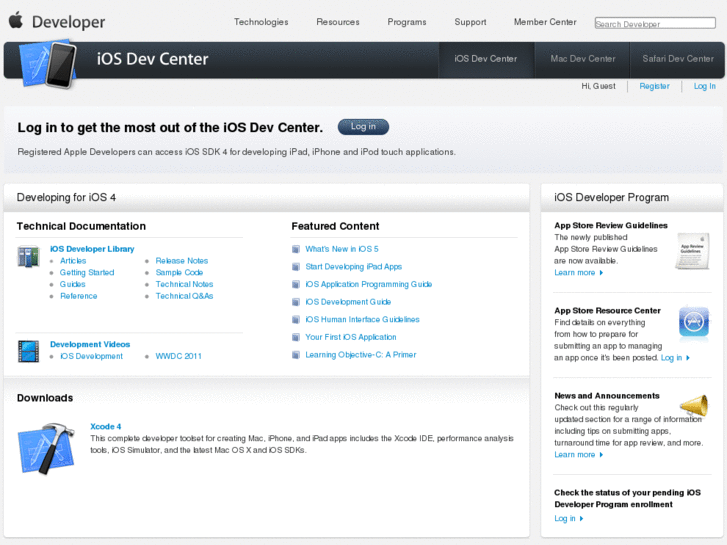This screenshot has width=727, height=545.
Task: Open the Technical Q&As link
Action: [x=184, y=296]
